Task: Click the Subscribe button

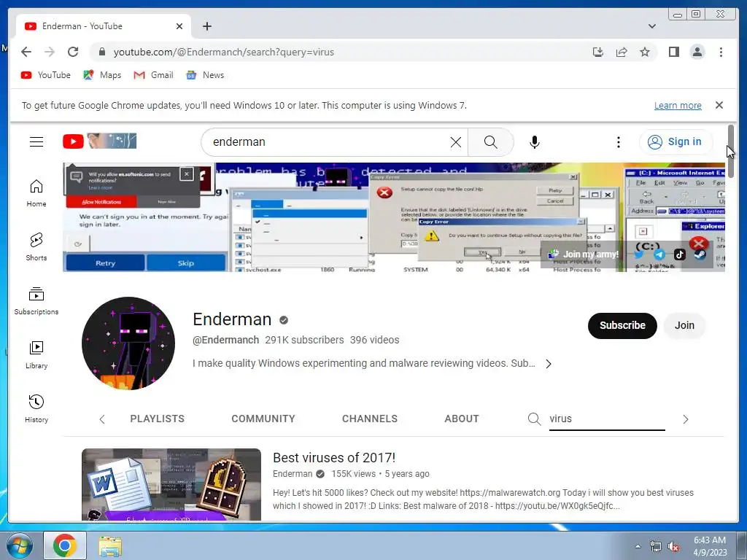Action: click(x=622, y=326)
